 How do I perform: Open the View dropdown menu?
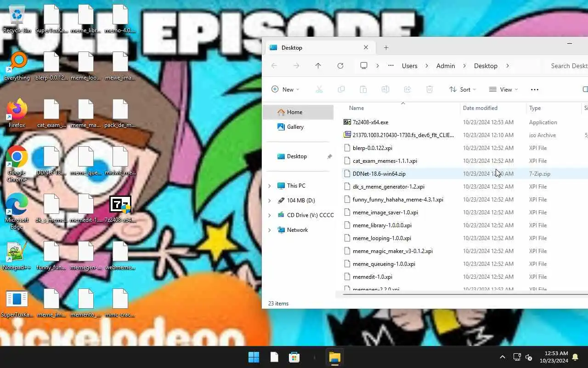(503, 89)
